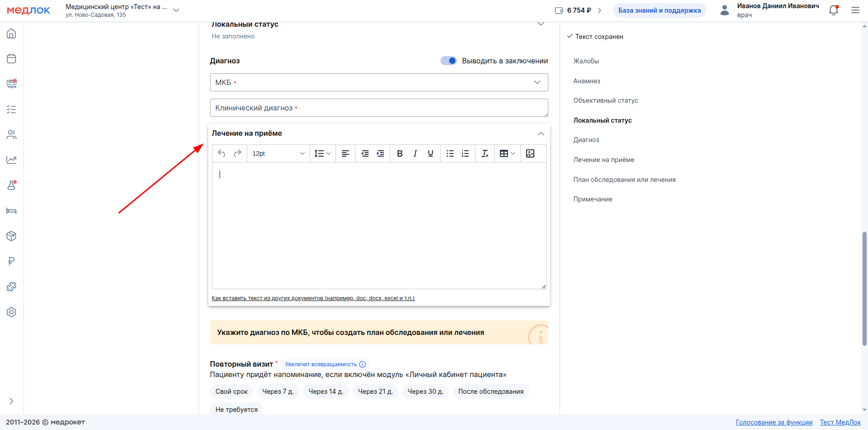The width and height of the screenshot is (868, 430).
Task: Open the 12pt font size dropdown
Action: [x=278, y=153]
